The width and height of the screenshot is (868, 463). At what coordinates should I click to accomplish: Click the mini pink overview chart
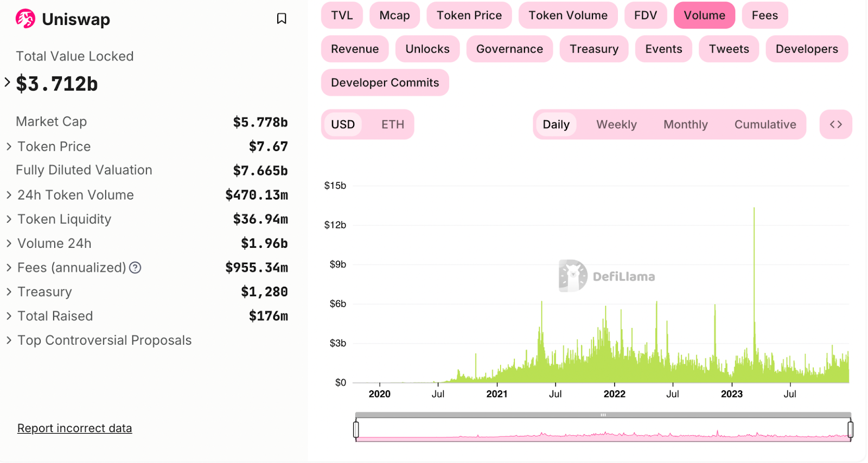point(603,430)
